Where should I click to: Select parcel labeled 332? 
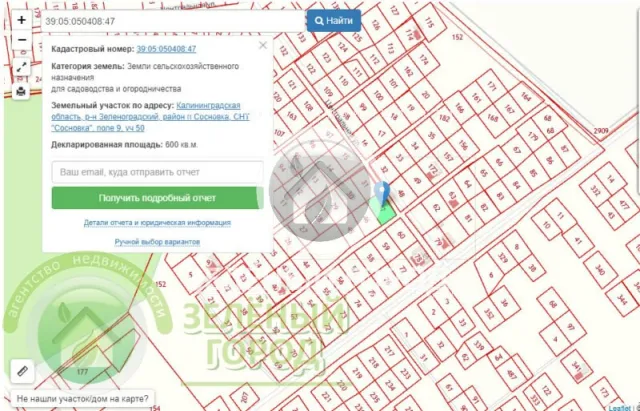[x=596, y=190]
